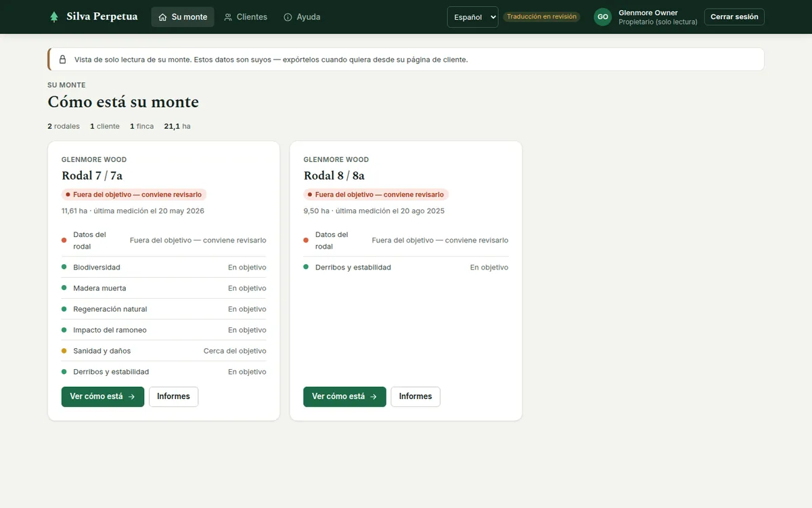Open the Clientes nav tab
812x508 pixels.
click(246, 17)
